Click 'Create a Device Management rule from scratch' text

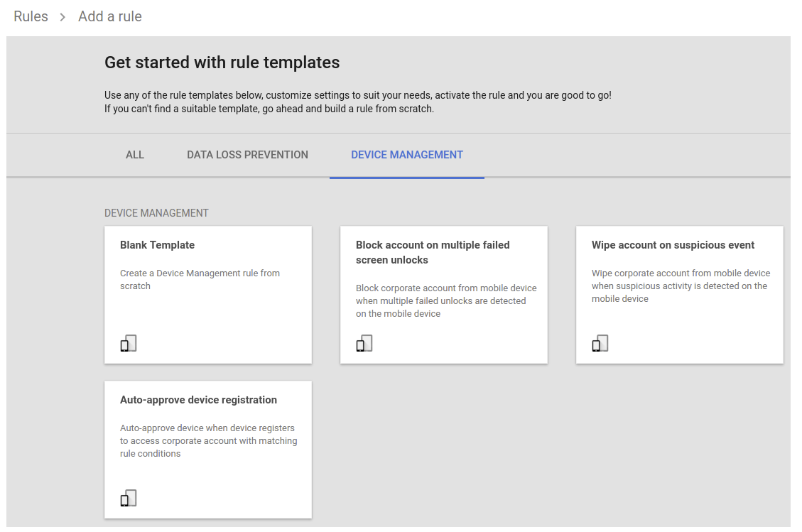coord(200,279)
